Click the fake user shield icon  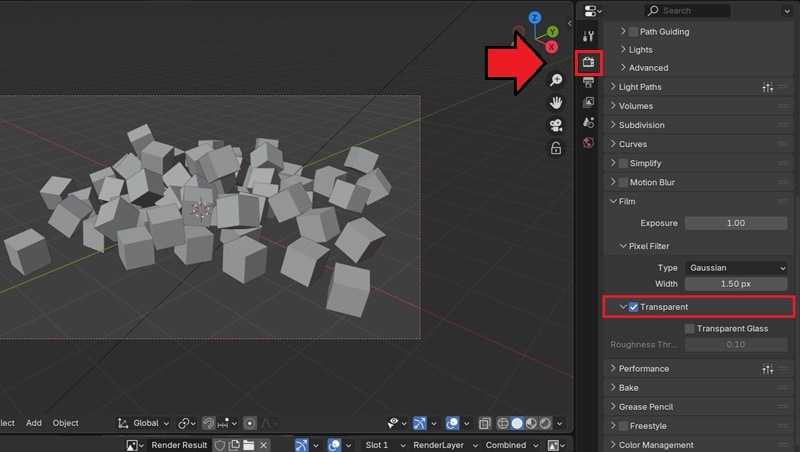pyautogui.click(x=219, y=445)
